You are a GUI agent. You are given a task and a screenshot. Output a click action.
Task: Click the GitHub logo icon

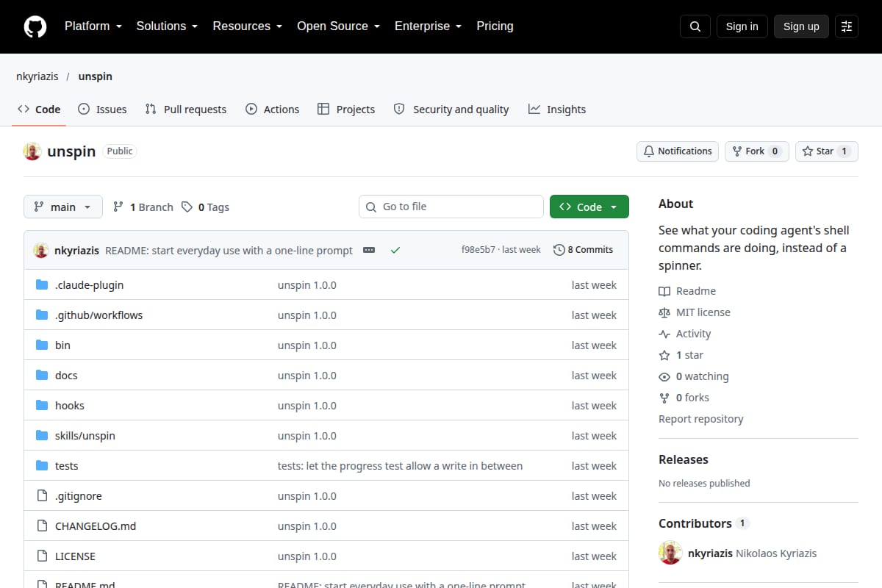coord(35,26)
